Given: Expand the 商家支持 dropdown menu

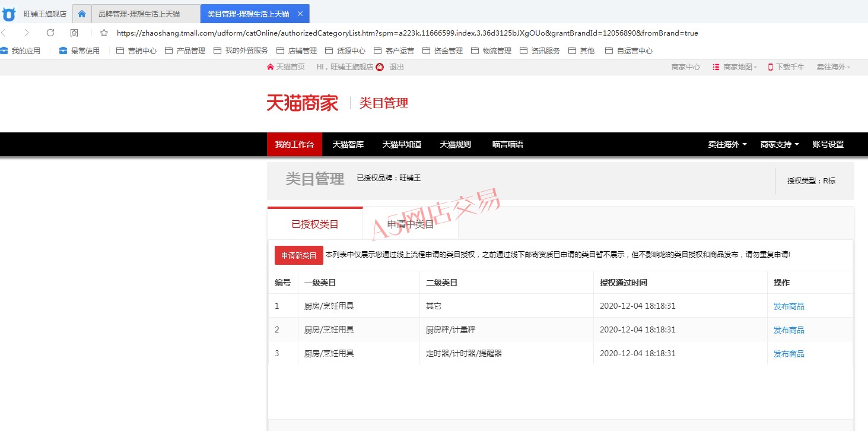Looking at the screenshot, I should pos(780,144).
